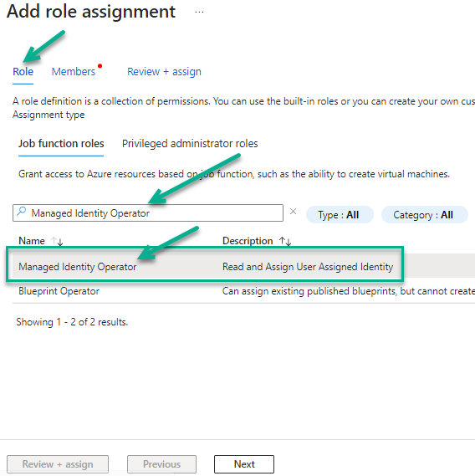Select the Managed Identity Operator role row
Image resolution: width=475 pixels, height=476 pixels.
243,267
